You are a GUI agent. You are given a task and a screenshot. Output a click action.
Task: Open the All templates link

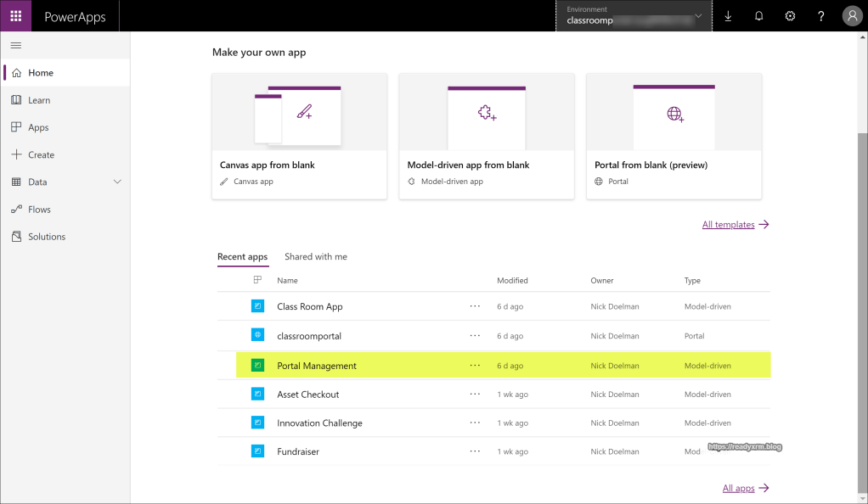click(x=729, y=224)
